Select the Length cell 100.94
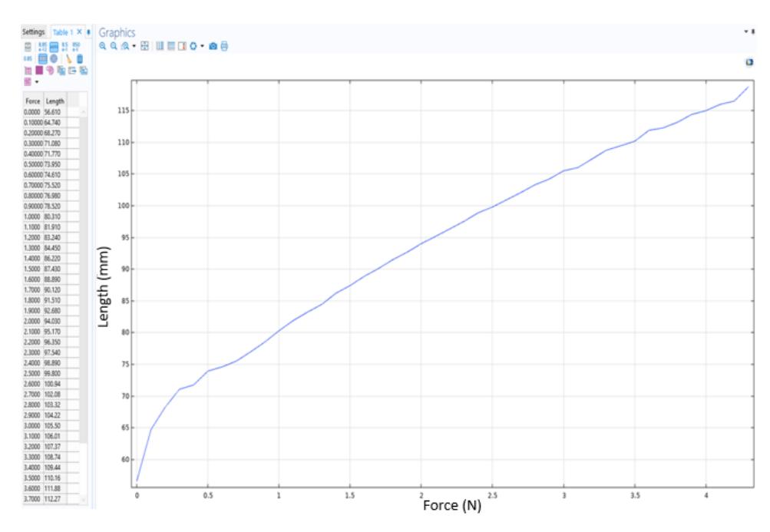This screenshot has height=532, width=770. click(55, 384)
